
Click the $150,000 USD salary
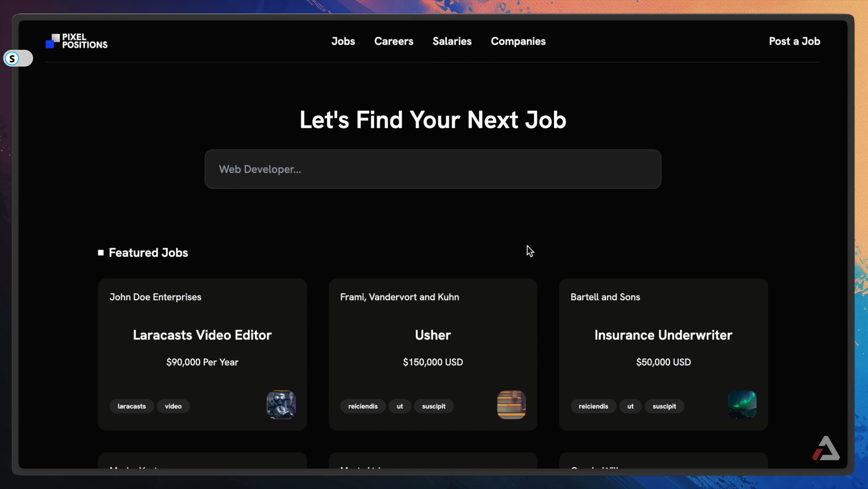433,362
